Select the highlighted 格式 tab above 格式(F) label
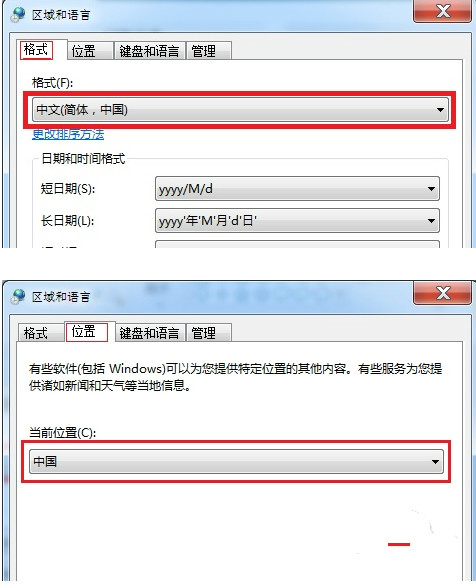 coord(36,50)
